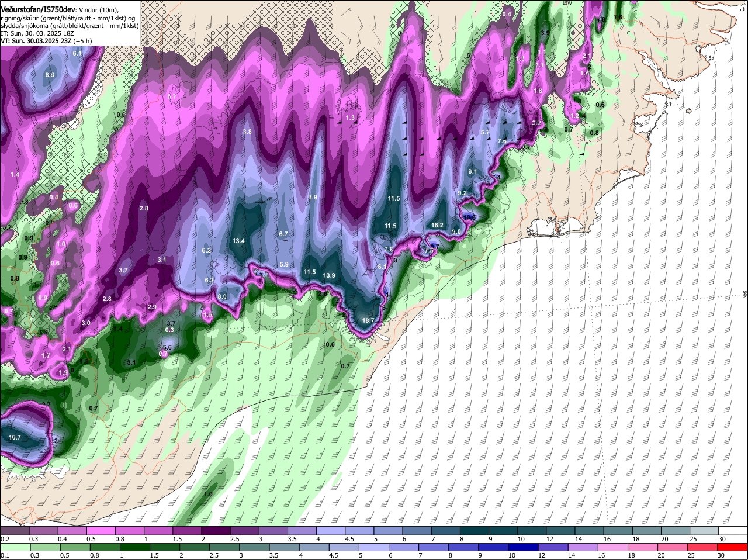Click the 6.7 precipitation value label
The image size is (748, 560).
[x=283, y=234]
